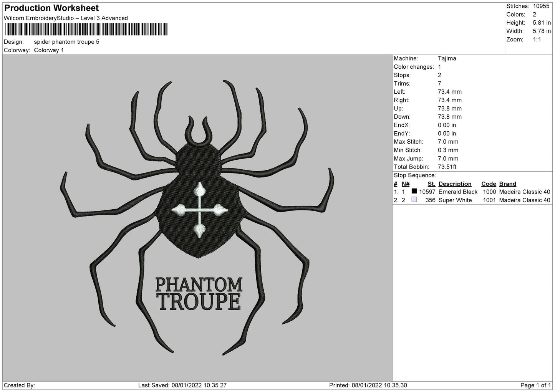Select the Super White stop sequence row
Screen dimensions: 555x392
[472, 200]
